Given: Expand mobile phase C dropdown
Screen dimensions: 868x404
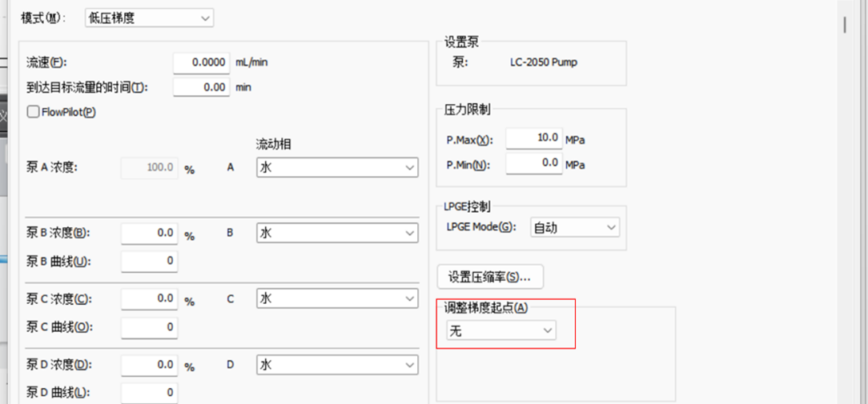Looking at the screenshot, I should click(x=337, y=298).
